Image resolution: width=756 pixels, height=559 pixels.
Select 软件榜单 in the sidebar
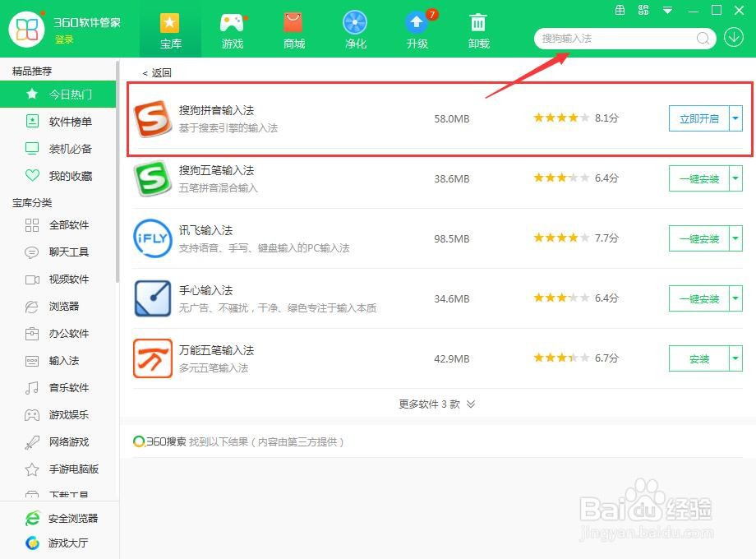[x=58, y=122]
